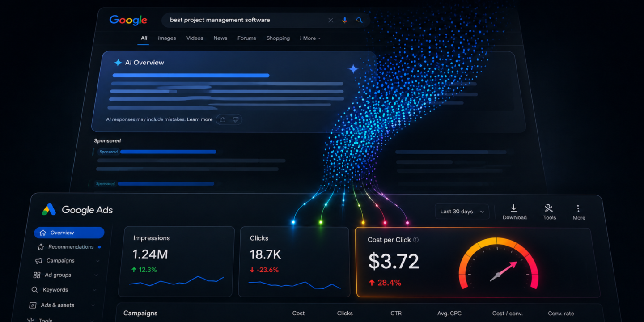Open the Last 30 days date dropdown
The width and height of the screenshot is (644, 322).
point(462,212)
